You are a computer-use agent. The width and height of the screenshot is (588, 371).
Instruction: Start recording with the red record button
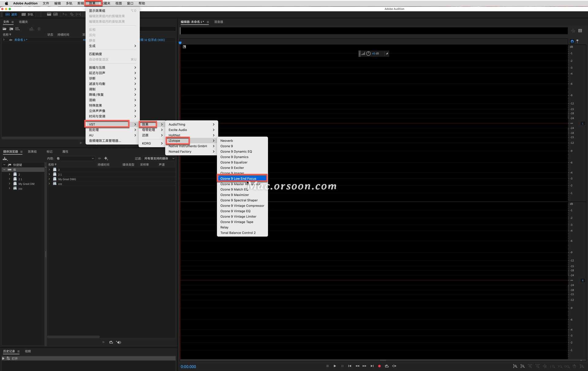[x=379, y=366]
